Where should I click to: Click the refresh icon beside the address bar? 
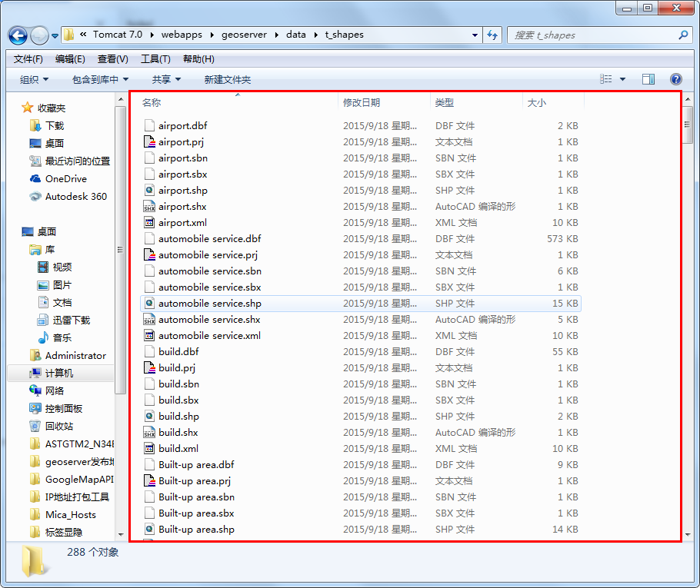(492, 35)
